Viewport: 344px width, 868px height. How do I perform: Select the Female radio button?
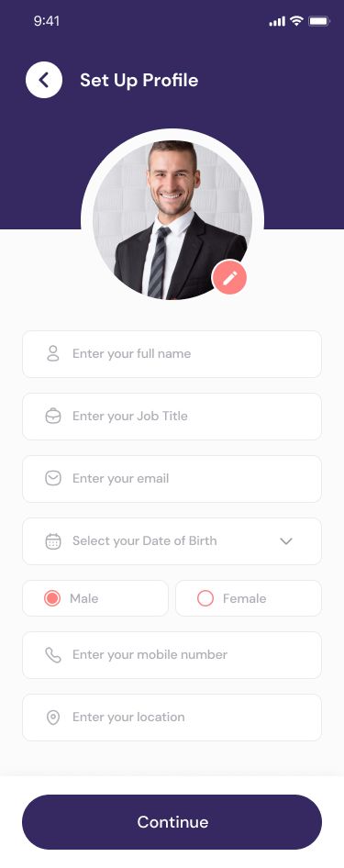(x=205, y=598)
